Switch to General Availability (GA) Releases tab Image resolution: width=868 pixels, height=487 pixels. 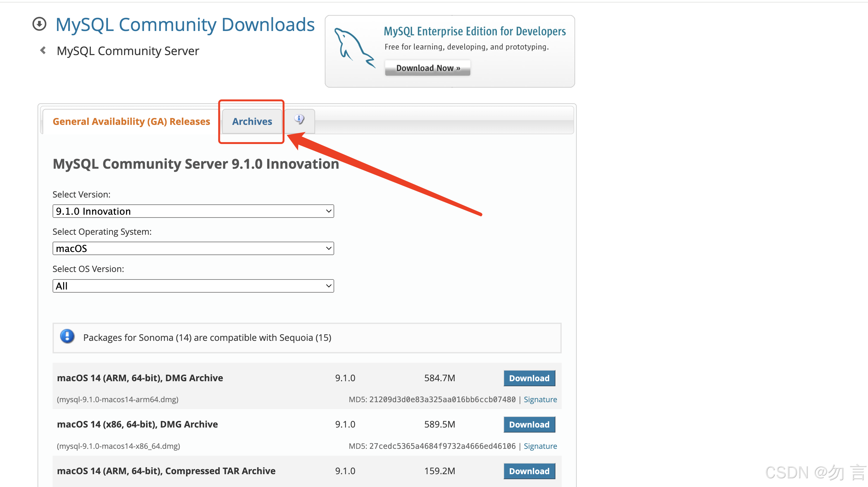click(131, 121)
